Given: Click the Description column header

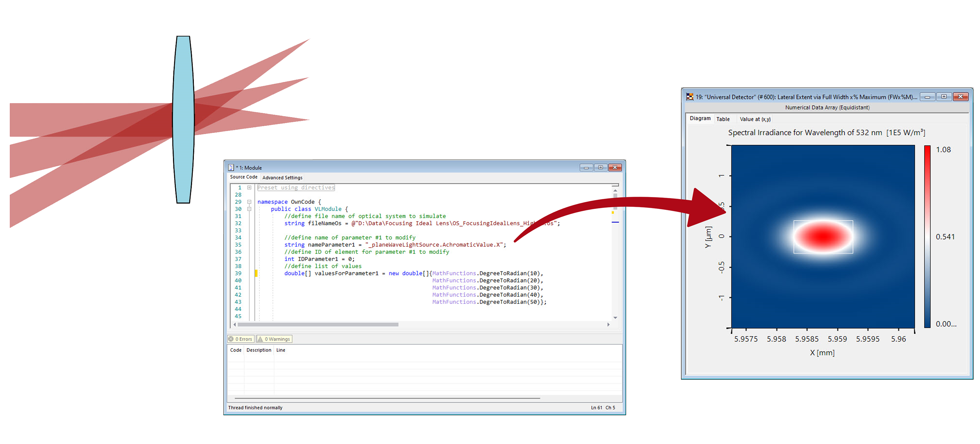Looking at the screenshot, I should [x=259, y=350].
